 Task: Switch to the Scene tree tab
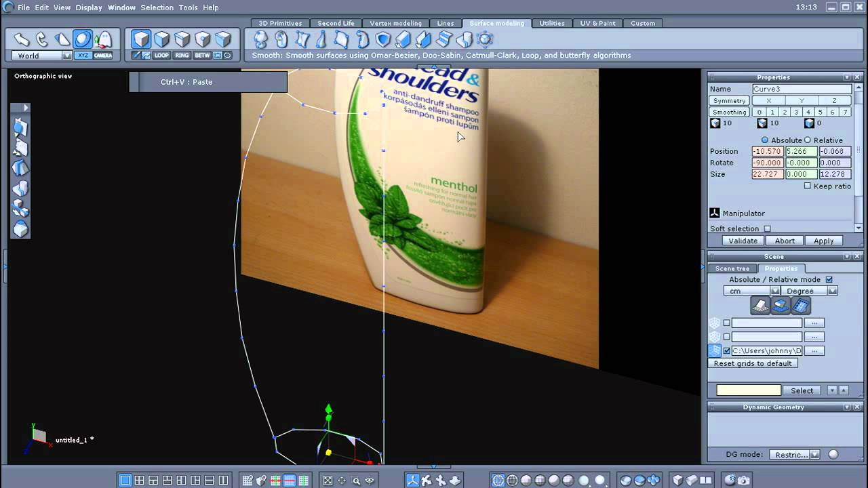tap(732, 268)
